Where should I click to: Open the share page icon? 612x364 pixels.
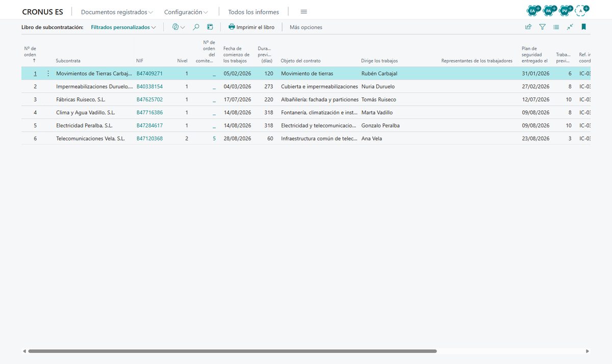[528, 27]
